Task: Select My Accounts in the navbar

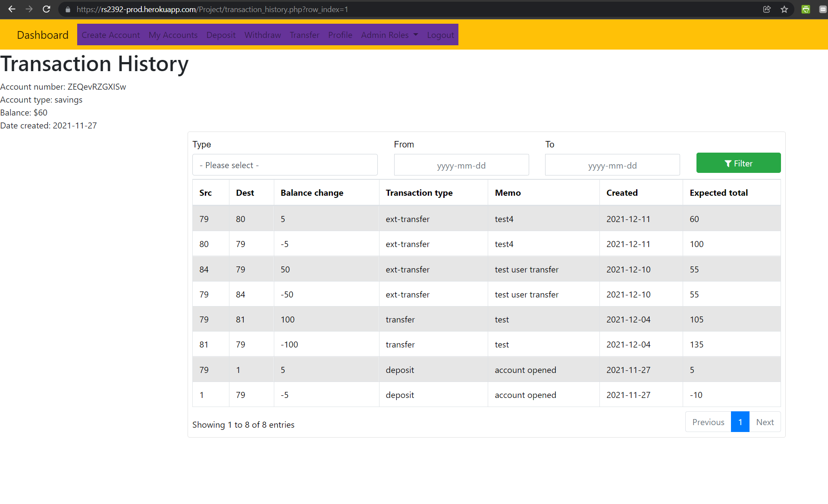Action: (x=173, y=35)
